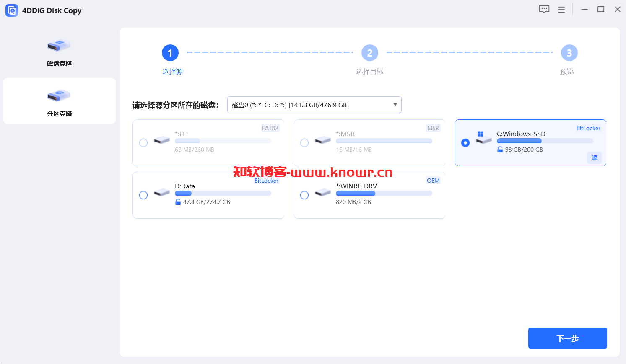
Task: Select the C:Windows-SSD radio button
Action: tap(465, 143)
